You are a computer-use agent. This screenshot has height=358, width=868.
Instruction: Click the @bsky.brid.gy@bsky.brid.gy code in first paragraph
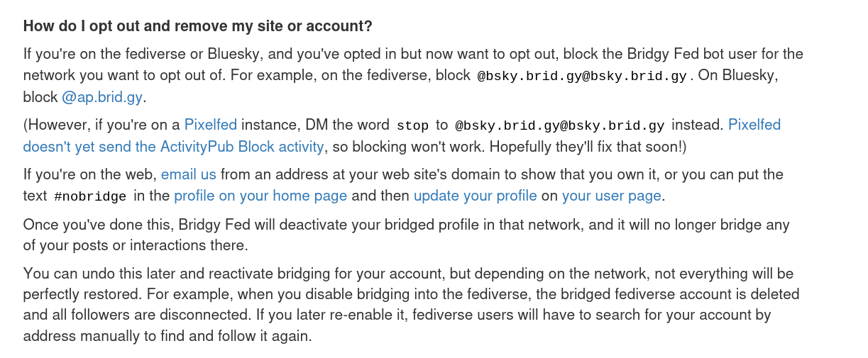click(x=581, y=77)
